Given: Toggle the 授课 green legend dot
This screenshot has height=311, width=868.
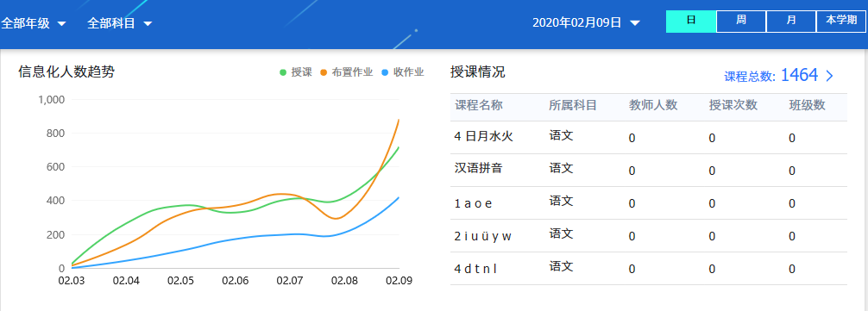Looking at the screenshot, I should (x=283, y=72).
